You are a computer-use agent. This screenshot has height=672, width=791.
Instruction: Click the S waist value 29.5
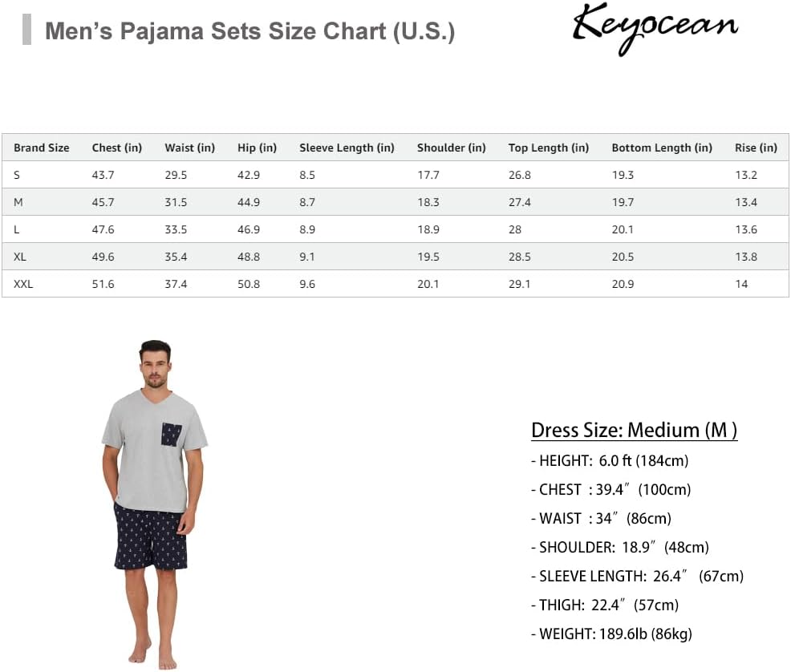176,175
